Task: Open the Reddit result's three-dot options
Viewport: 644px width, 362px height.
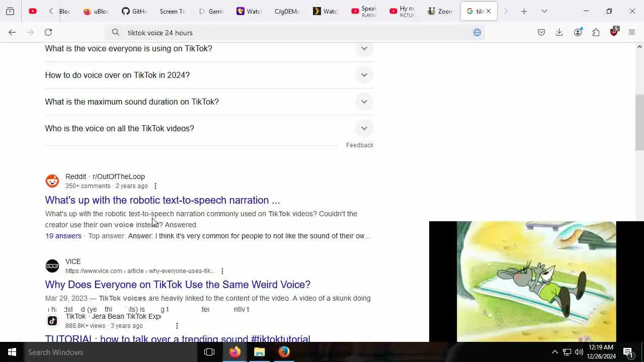Action: tap(155, 186)
